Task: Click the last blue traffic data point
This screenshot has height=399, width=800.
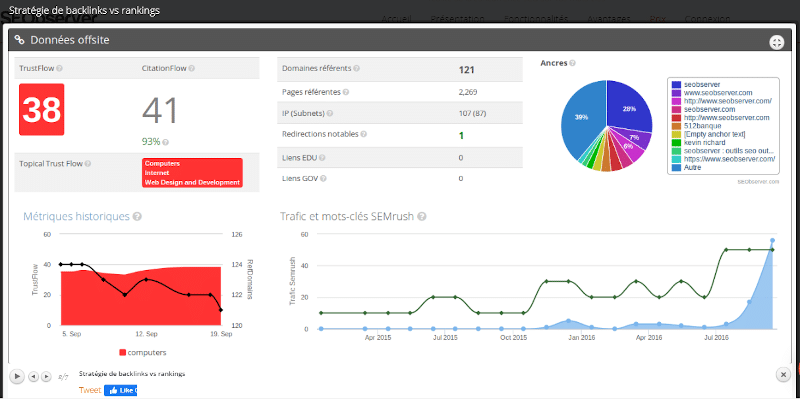Action: (772, 240)
